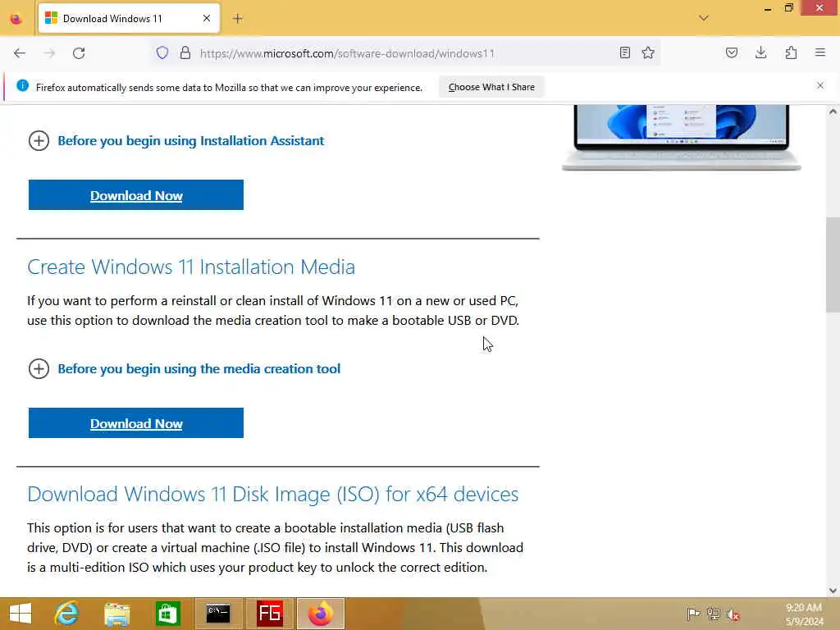Open clock showing 9:20 AM
The height and width of the screenshot is (630, 840).
[x=804, y=614]
